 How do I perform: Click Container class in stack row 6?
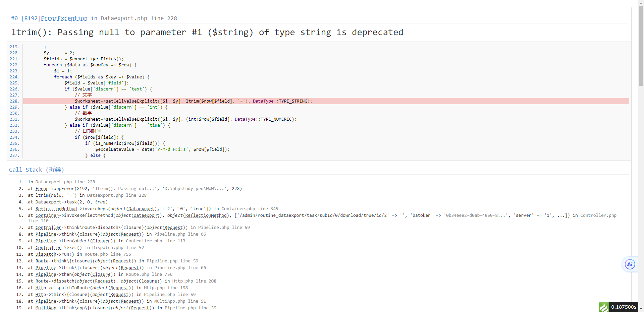[47, 215]
